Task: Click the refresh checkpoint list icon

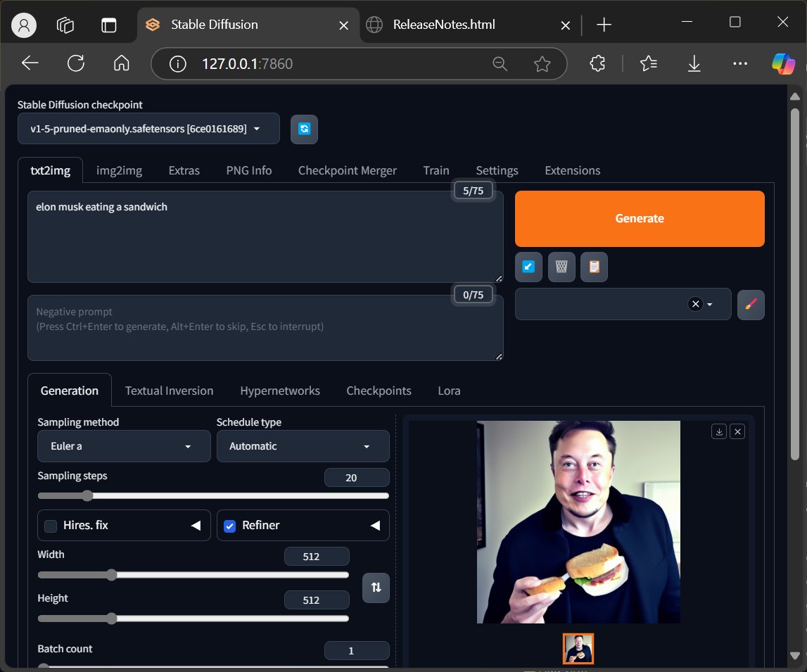Action: pyautogui.click(x=304, y=129)
